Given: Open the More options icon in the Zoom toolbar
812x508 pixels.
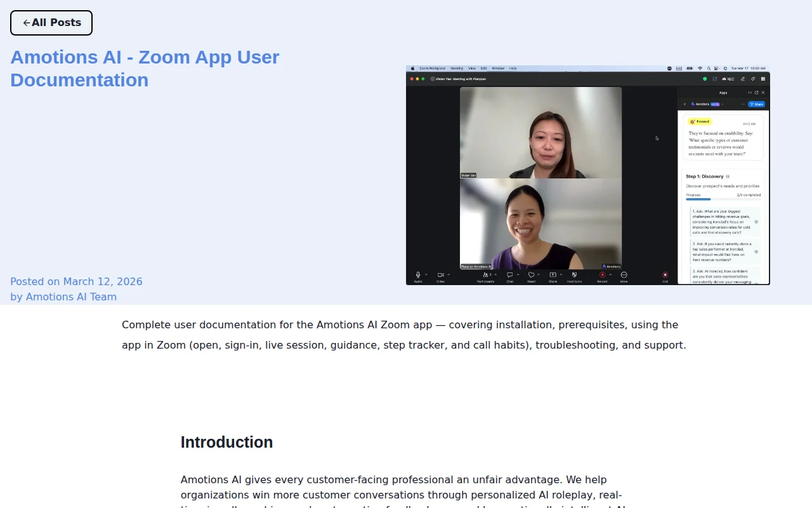Looking at the screenshot, I should (x=624, y=275).
